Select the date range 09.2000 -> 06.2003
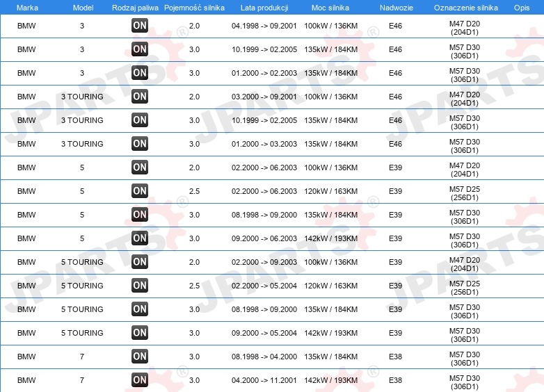 click(x=264, y=238)
